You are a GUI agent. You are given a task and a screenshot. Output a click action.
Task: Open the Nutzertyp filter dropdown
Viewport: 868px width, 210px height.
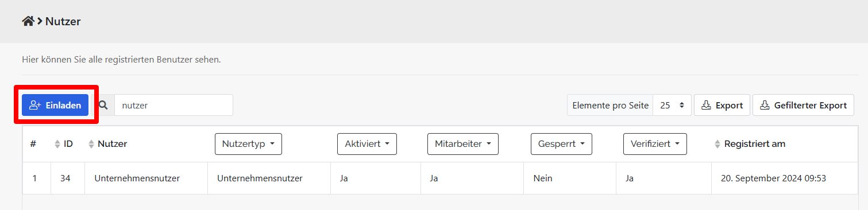(248, 144)
